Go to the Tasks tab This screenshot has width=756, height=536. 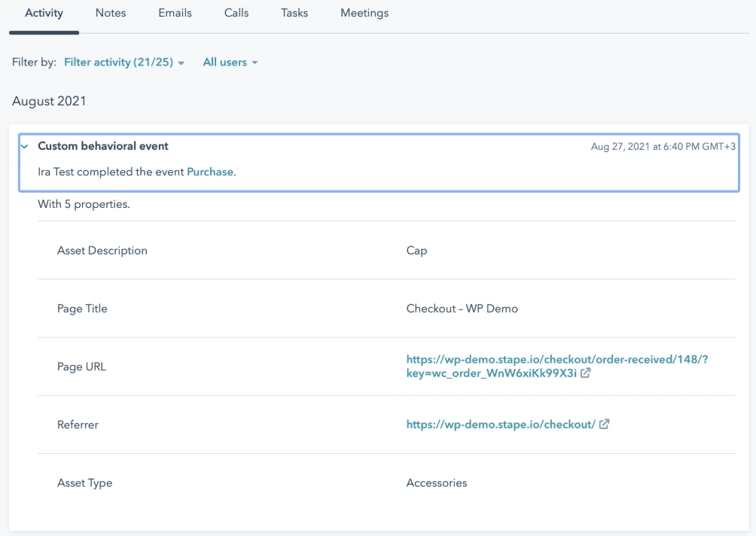tap(294, 13)
